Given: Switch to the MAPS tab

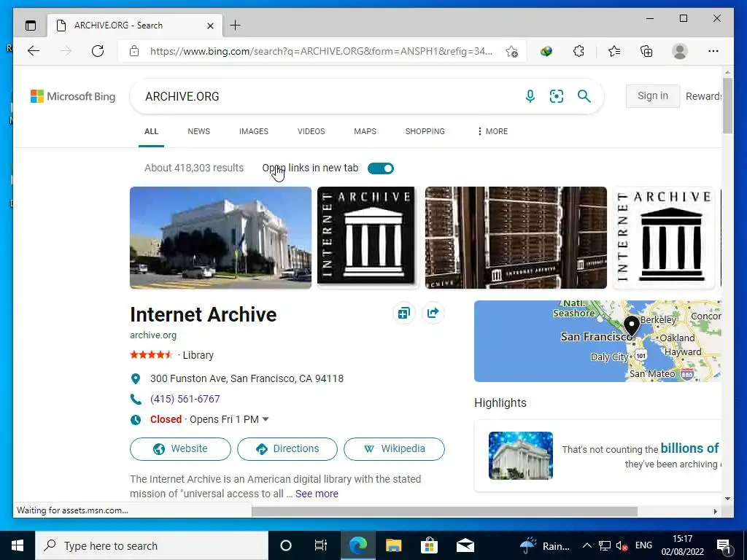Looking at the screenshot, I should (365, 131).
